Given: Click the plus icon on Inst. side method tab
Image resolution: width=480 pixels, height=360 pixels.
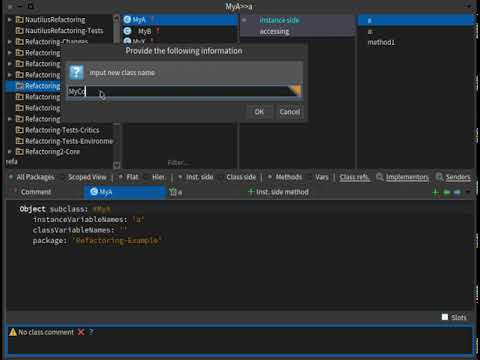Looking at the screenshot, I should pos(251,192).
